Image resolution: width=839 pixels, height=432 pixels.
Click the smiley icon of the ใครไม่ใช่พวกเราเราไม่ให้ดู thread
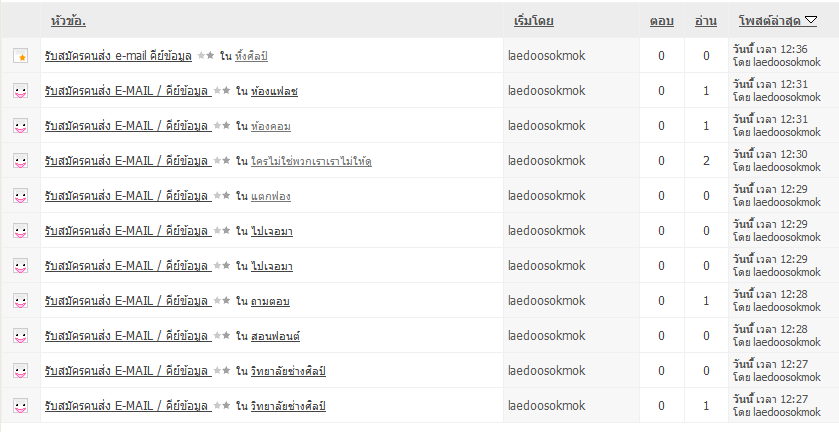point(20,162)
